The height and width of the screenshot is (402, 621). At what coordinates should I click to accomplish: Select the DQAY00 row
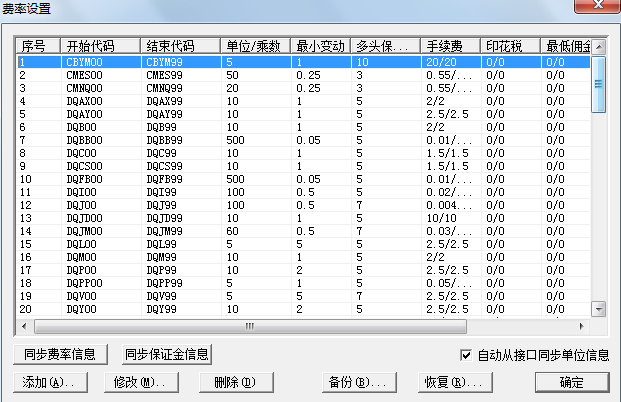click(303, 114)
